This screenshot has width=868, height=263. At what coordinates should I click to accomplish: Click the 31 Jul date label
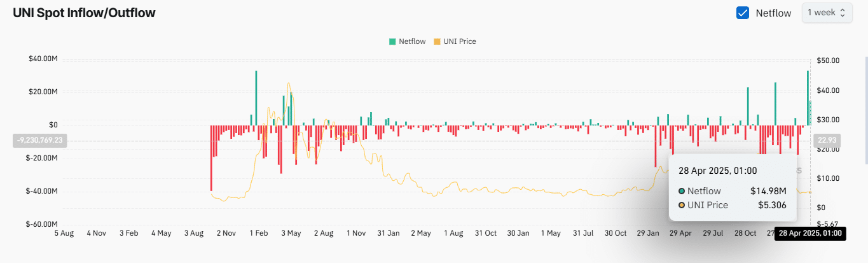pos(583,234)
